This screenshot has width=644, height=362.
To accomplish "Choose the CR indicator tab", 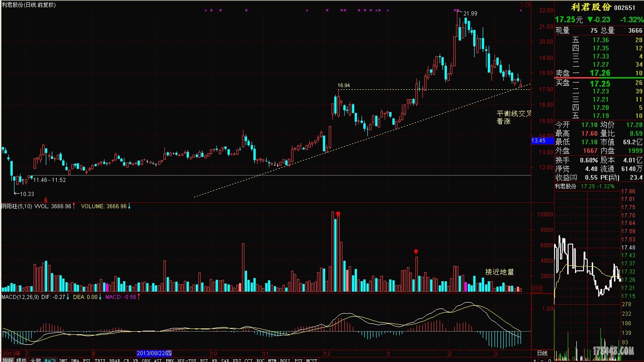I will click(x=126, y=360).
